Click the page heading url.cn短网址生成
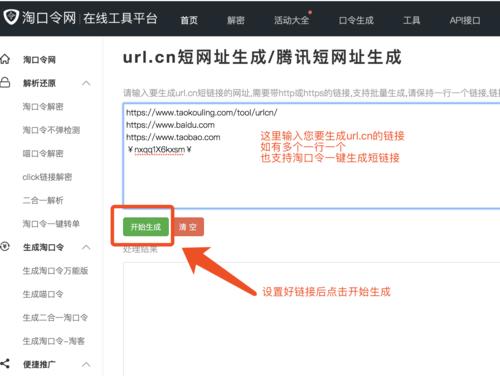Viewport: 500px width, 376px height. [262, 57]
